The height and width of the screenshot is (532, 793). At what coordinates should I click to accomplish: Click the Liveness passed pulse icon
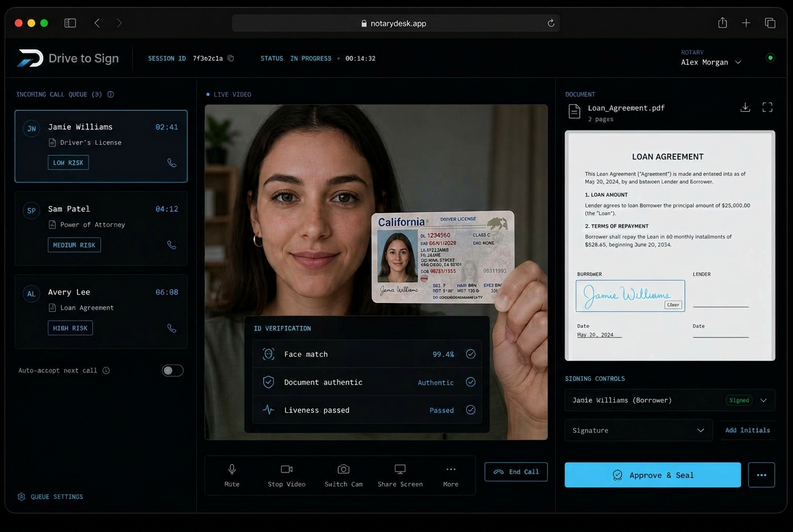click(269, 410)
